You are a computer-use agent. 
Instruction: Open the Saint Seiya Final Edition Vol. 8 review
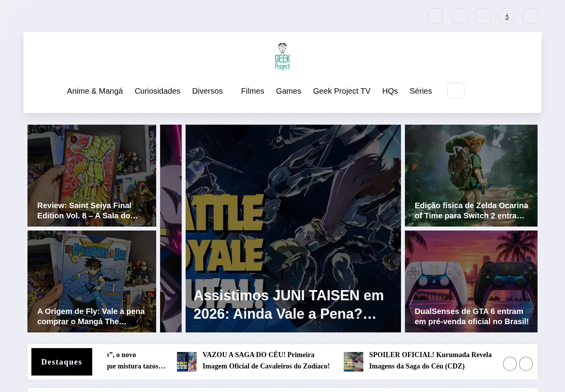[x=88, y=211]
